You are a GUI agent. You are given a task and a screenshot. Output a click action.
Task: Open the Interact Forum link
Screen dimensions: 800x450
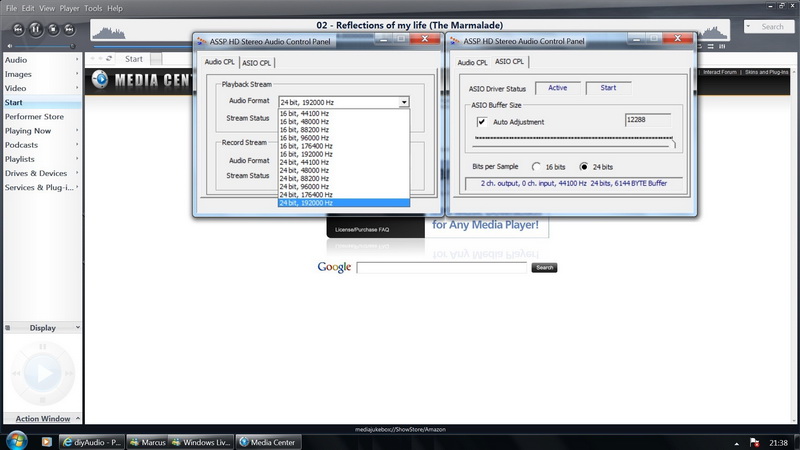point(719,72)
